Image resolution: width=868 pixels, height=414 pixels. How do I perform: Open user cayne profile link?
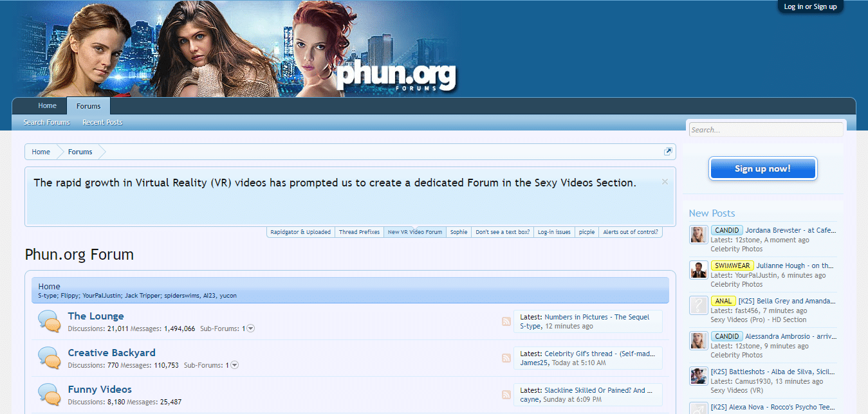[530, 399]
